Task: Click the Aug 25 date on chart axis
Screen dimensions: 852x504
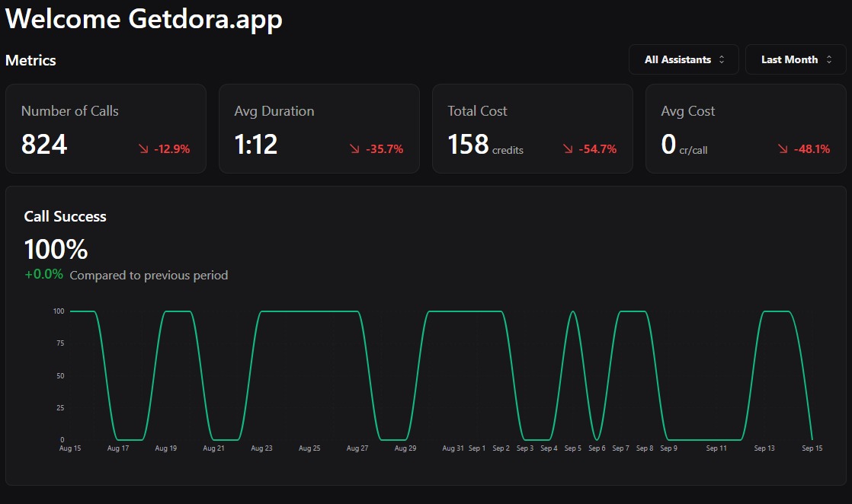Action: tap(309, 448)
